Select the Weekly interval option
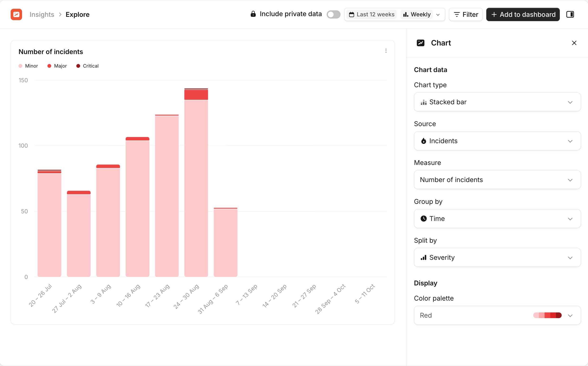The width and height of the screenshot is (588, 366). click(x=416, y=14)
